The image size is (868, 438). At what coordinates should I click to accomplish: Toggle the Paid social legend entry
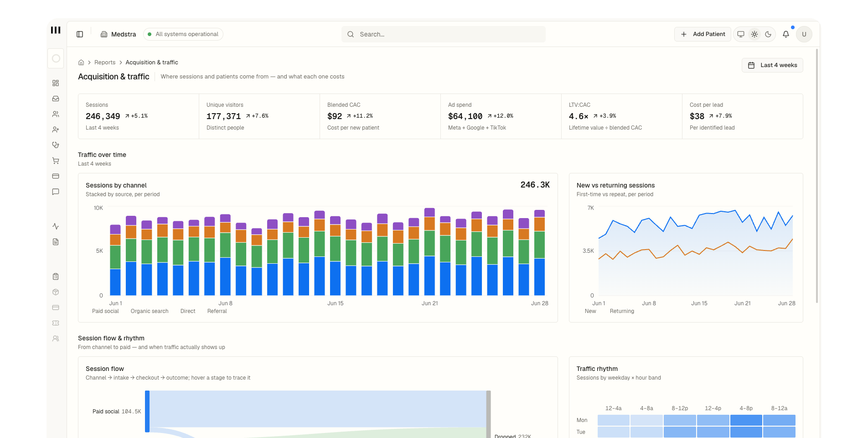[105, 311]
